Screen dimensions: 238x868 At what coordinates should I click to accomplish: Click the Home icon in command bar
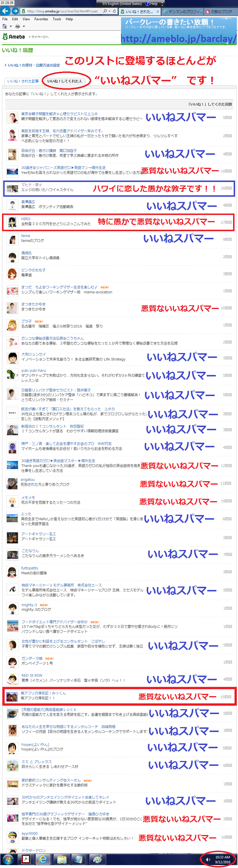pyautogui.click(x=5, y=26)
